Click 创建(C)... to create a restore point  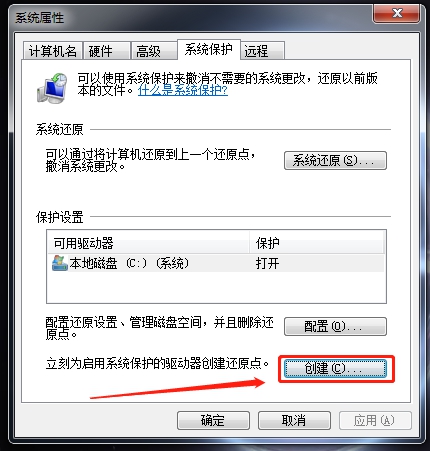coord(335,369)
